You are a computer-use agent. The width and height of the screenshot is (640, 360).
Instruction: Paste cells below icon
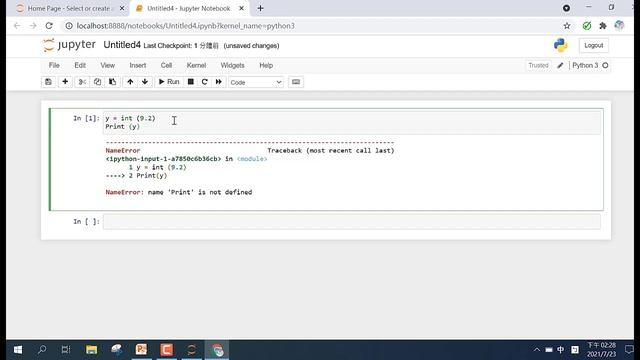point(112,82)
